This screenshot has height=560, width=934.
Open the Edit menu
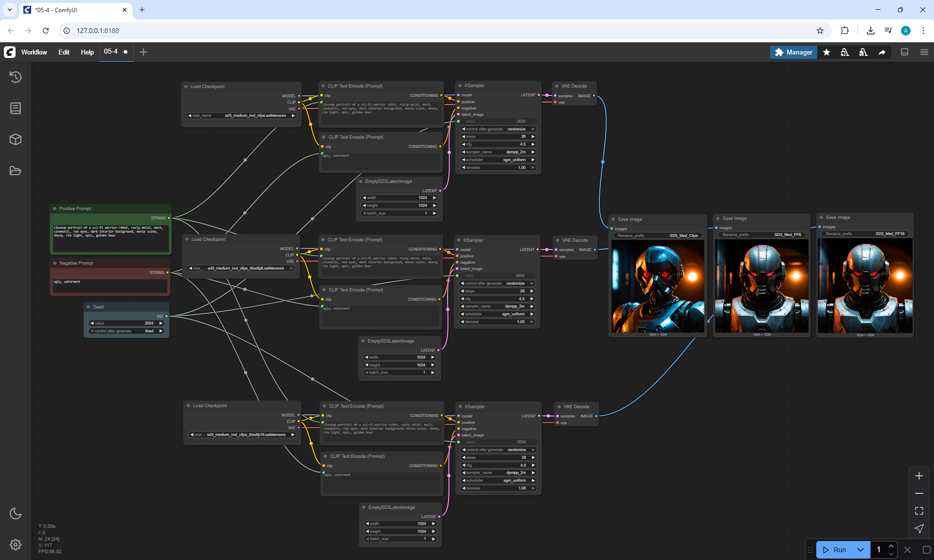pos(64,52)
